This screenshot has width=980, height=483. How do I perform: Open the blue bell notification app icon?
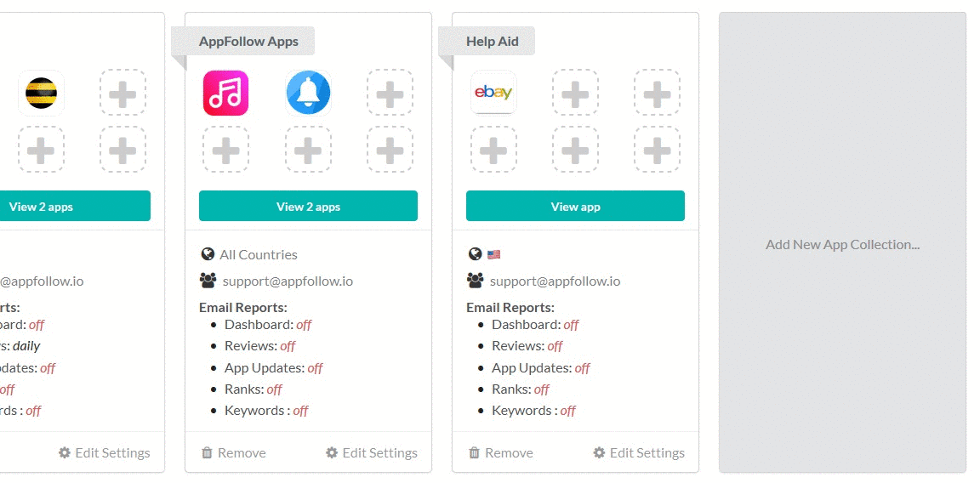(x=308, y=93)
